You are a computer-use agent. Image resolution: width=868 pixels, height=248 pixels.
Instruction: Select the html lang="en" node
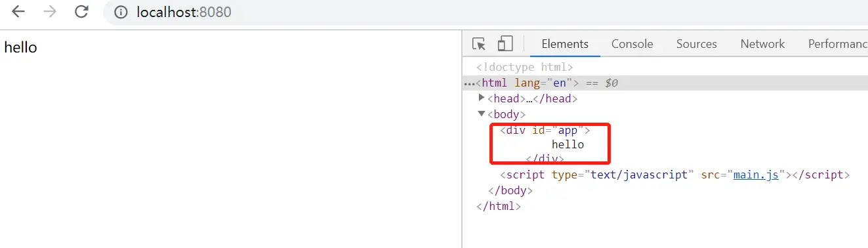pyautogui.click(x=527, y=83)
